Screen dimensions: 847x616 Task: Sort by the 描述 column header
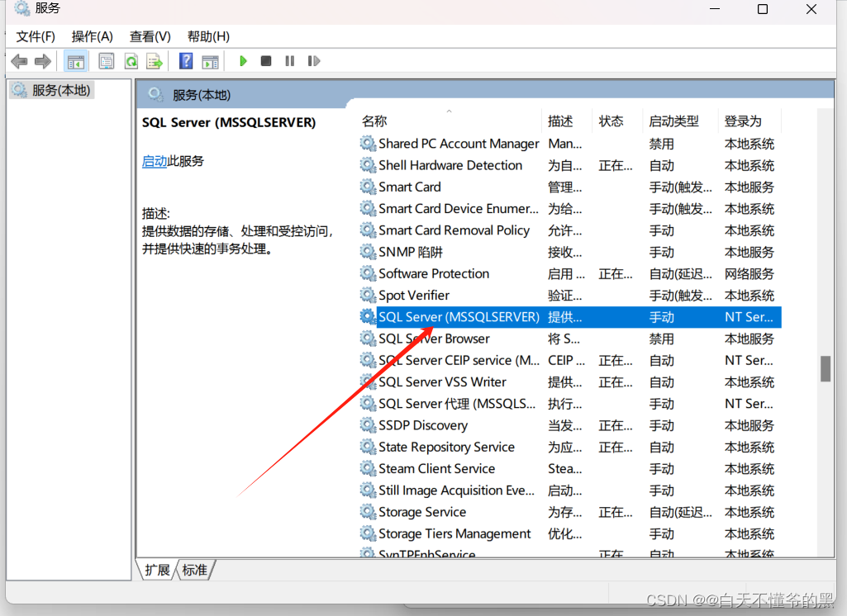point(560,121)
